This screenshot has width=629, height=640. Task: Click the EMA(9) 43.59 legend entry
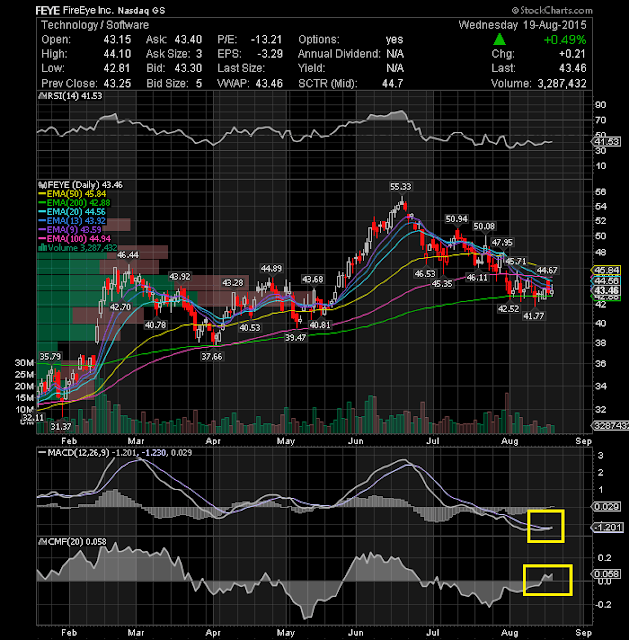pyautogui.click(x=70, y=230)
